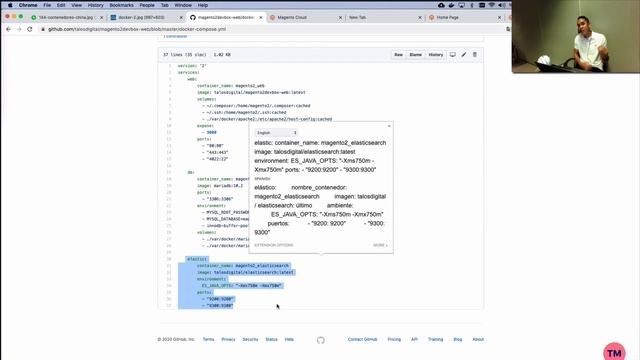The width and height of the screenshot is (640, 360).
Task: Open the Bookmarks menu
Action: pyautogui.click(x=121, y=5)
